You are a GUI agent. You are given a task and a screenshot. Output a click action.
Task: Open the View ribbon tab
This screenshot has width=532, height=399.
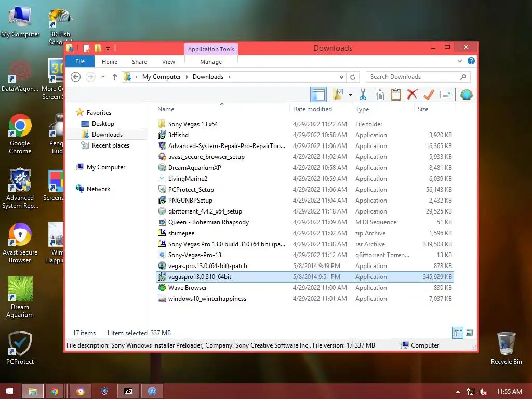[x=169, y=62]
